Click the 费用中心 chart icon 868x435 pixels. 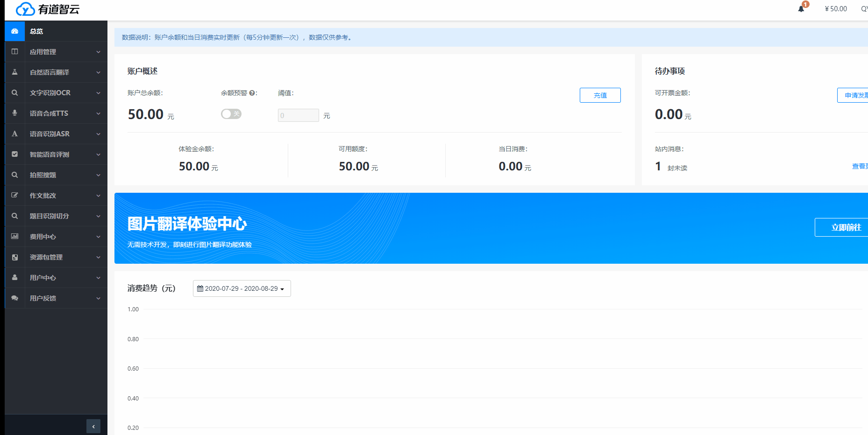[14, 237]
